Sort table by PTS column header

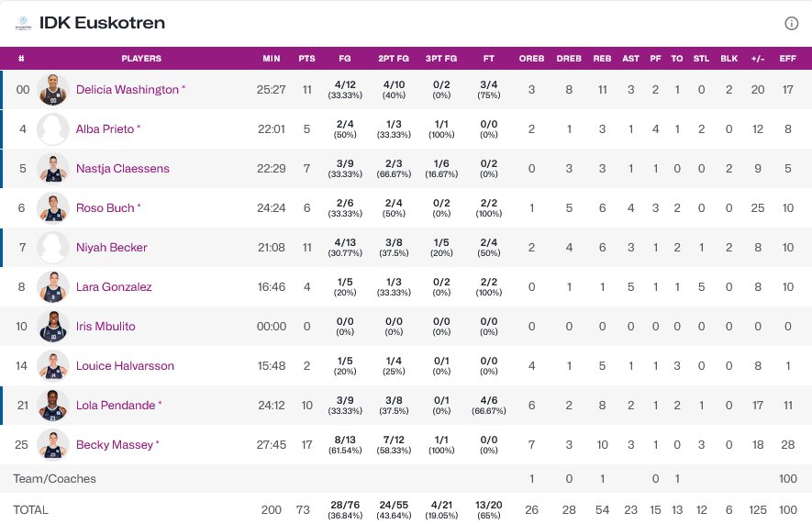pyautogui.click(x=306, y=59)
